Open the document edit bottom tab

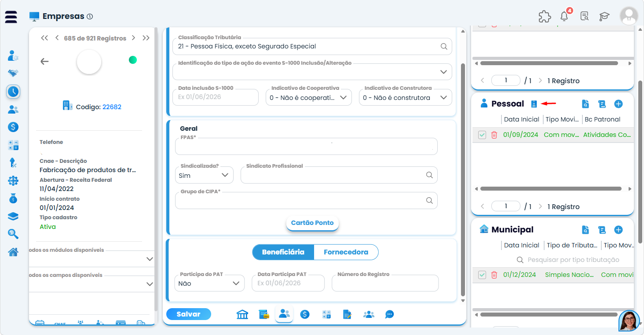tap(348, 314)
